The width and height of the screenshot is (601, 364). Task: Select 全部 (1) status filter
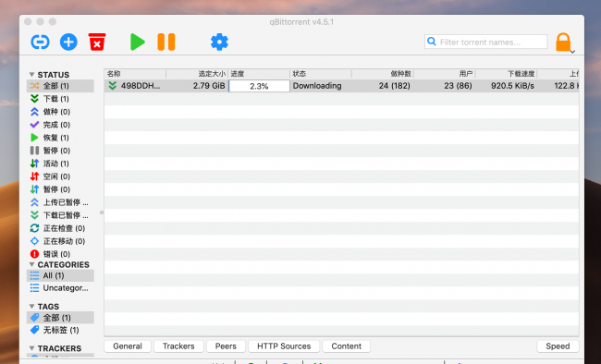pyautogui.click(x=60, y=86)
